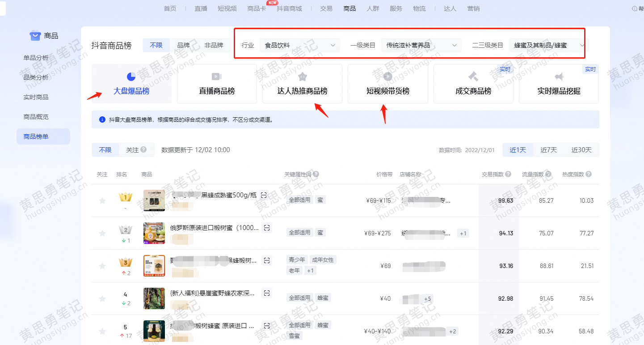Select 非品牌 filter option

[214, 45]
